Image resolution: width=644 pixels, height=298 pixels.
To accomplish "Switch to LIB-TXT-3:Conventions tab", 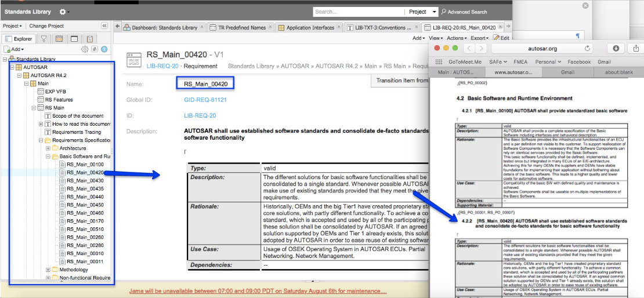I will pos(382,28).
